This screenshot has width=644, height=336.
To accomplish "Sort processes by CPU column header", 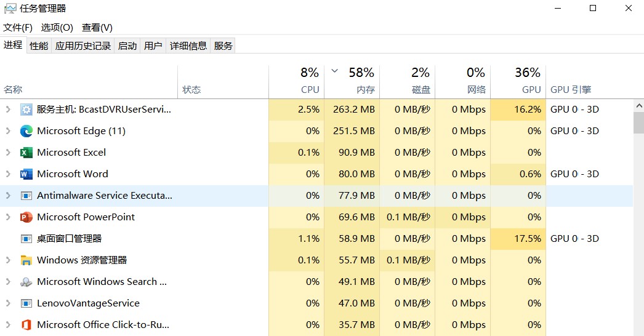I will 297,82.
